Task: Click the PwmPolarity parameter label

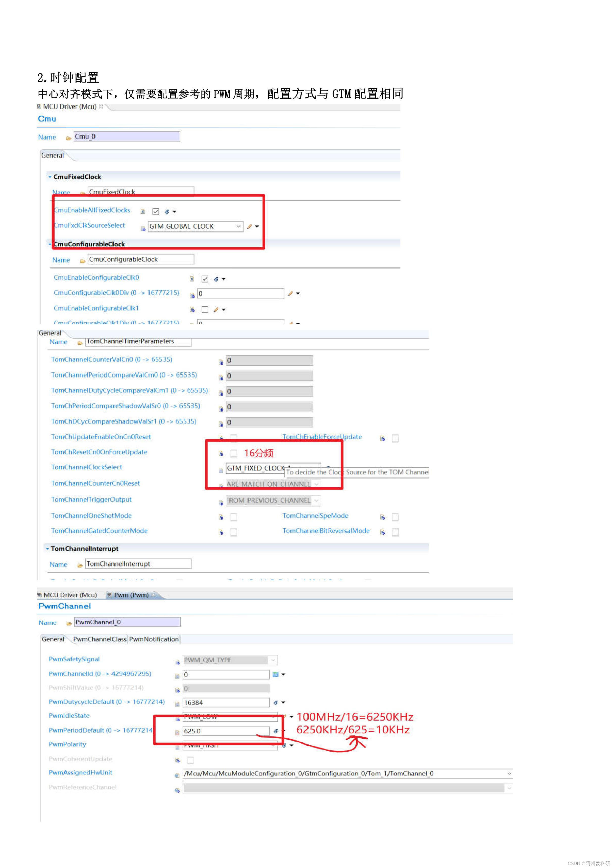Action: pos(67,744)
